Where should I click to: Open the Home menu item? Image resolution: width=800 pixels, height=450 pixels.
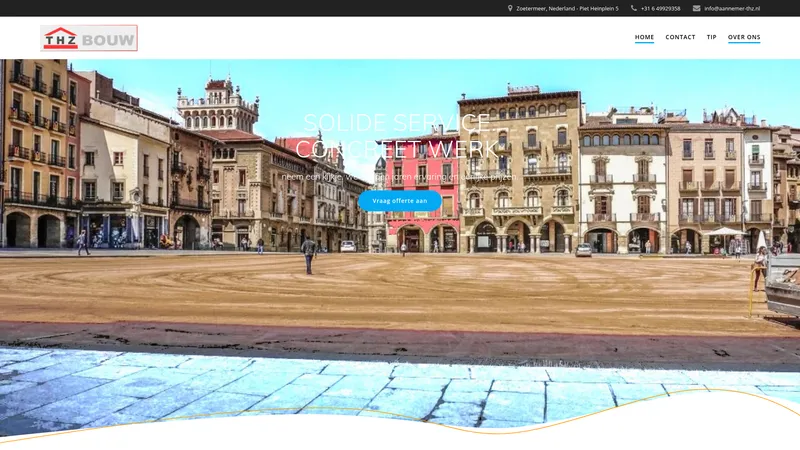(x=644, y=37)
